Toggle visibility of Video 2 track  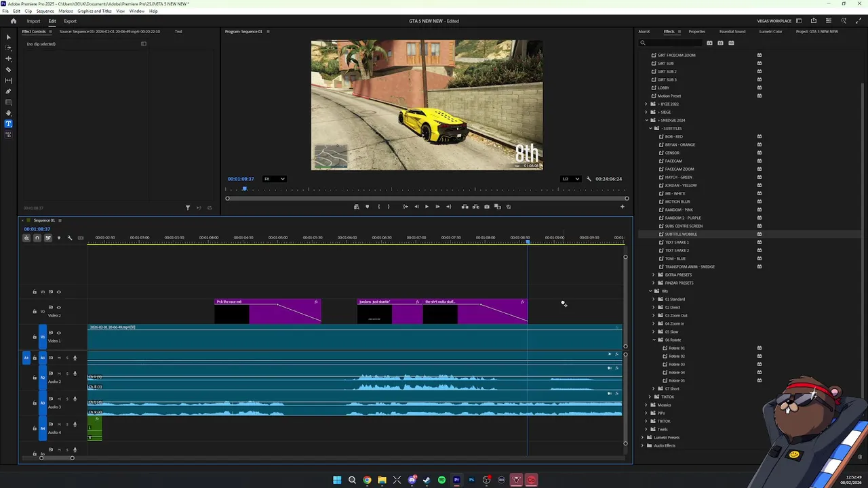pyautogui.click(x=58, y=308)
